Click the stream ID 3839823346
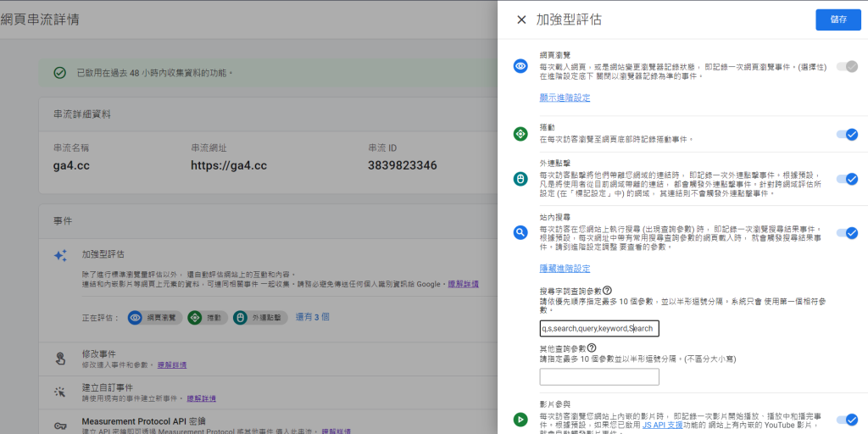Image resolution: width=868 pixels, height=434 pixels. [403, 165]
